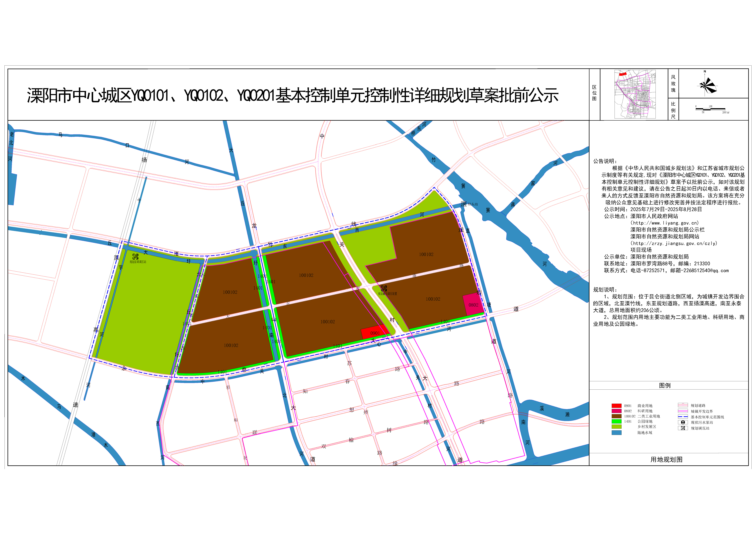The image size is (756, 534).
Task: Click the blue dashed 基本控制单元范围线 legend symbol
Action: tap(683, 417)
